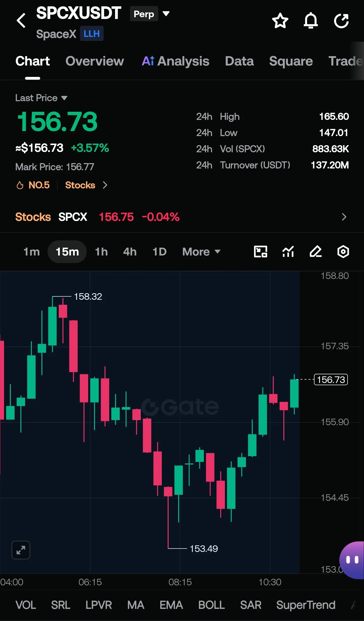Tap the Mark Price: 156.77 text
The width and height of the screenshot is (364, 621).
pos(55,167)
